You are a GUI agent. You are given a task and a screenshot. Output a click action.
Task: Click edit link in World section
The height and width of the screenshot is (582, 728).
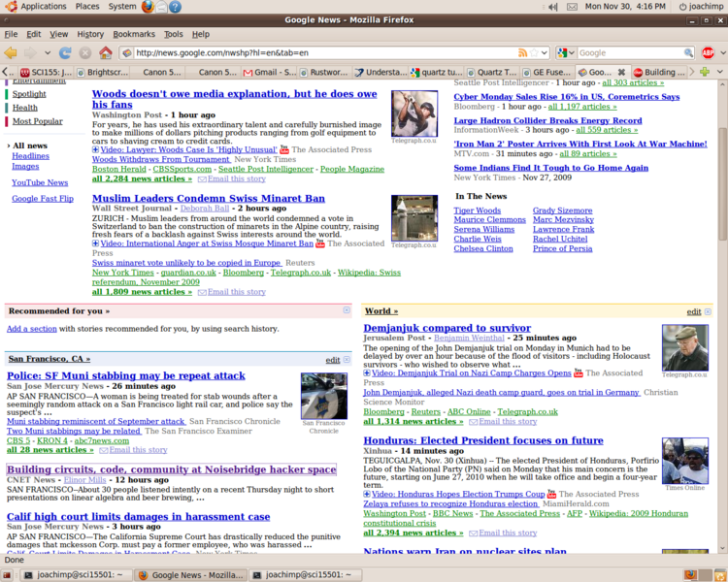pyautogui.click(x=694, y=311)
